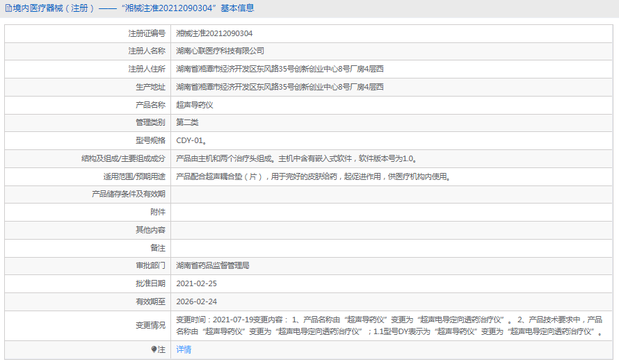Click the 产品名称 label
The height and width of the screenshot is (364, 619).
click(x=150, y=105)
